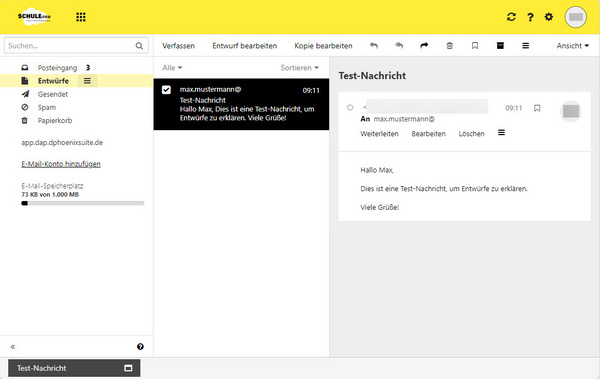The width and height of the screenshot is (600, 379).
Task: Click the window icon on Test-Nachricht tab
Action: (x=128, y=368)
